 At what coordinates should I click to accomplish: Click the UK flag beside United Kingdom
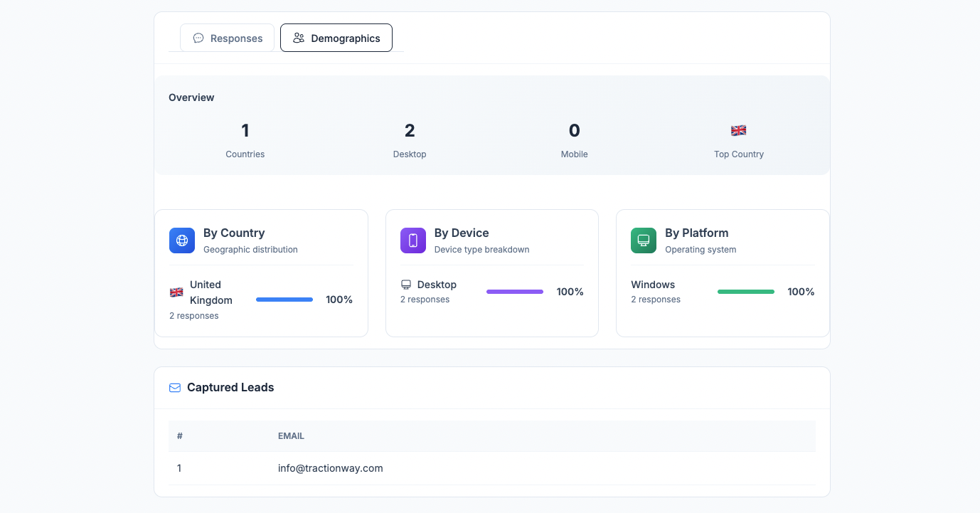tap(177, 292)
